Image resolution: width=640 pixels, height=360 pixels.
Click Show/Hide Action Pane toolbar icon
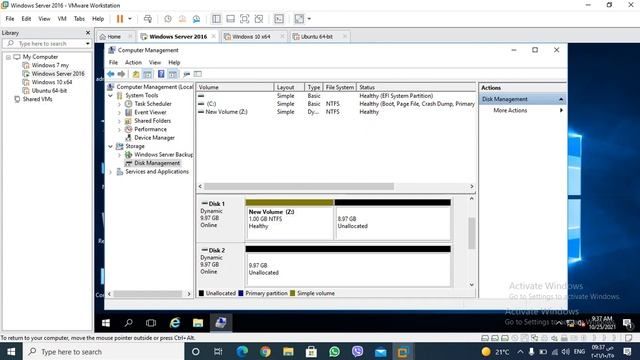[173, 74]
